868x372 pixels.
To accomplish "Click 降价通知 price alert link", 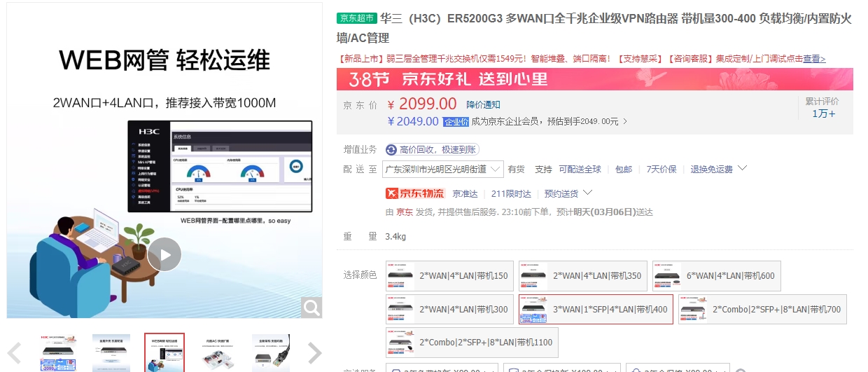I will click(x=484, y=105).
